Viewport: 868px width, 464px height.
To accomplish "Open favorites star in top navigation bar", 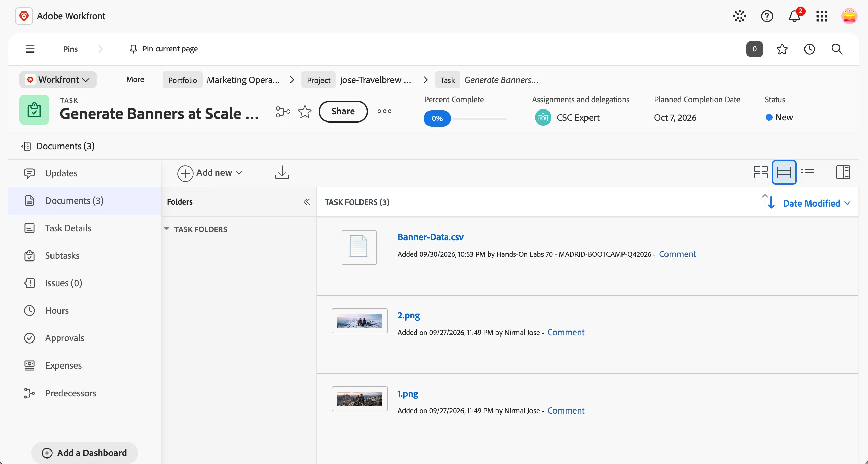I will [x=782, y=49].
